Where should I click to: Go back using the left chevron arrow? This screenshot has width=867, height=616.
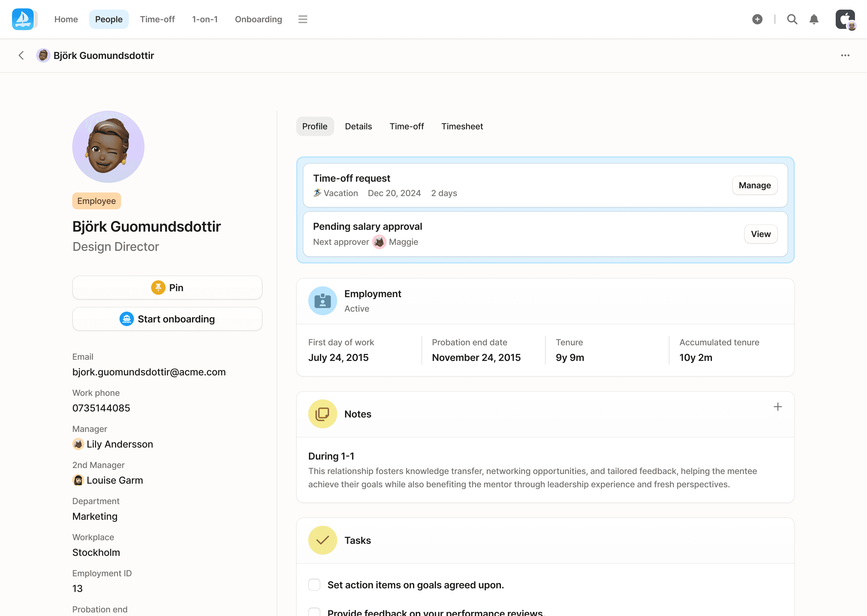[21, 55]
